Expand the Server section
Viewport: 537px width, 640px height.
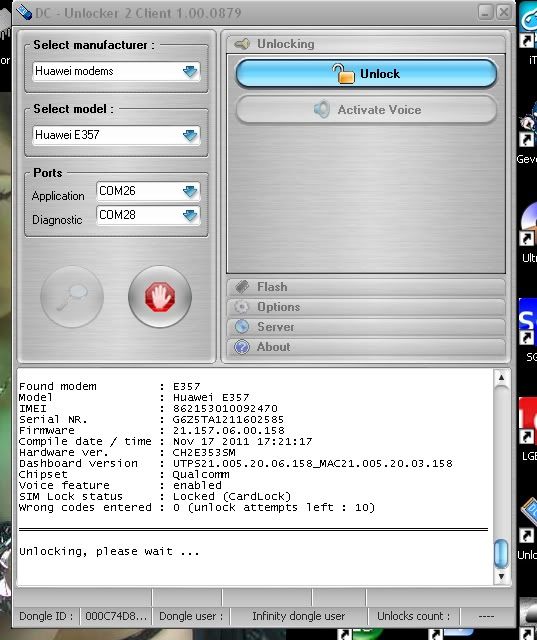[366, 327]
